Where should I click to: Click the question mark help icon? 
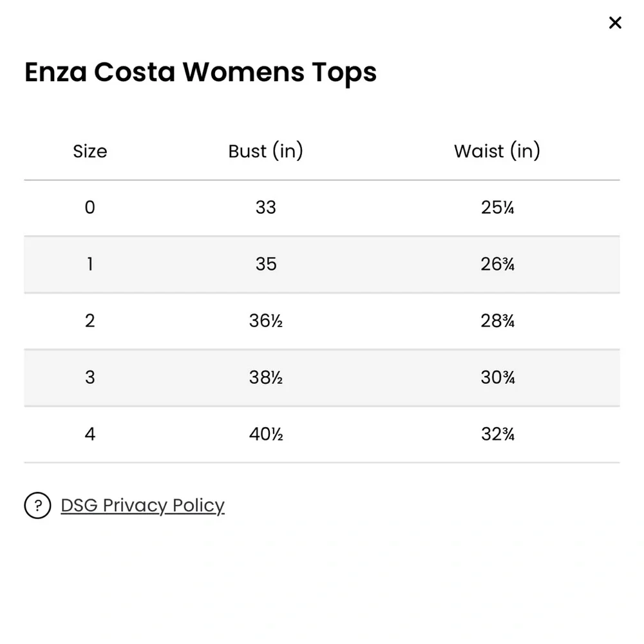click(x=37, y=505)
